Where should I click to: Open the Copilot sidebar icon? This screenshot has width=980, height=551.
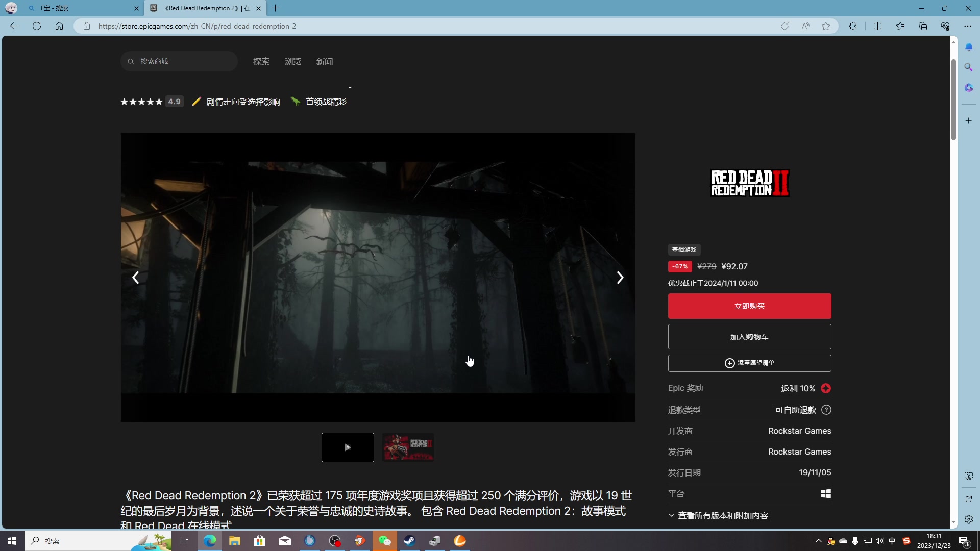coord(969,88)
